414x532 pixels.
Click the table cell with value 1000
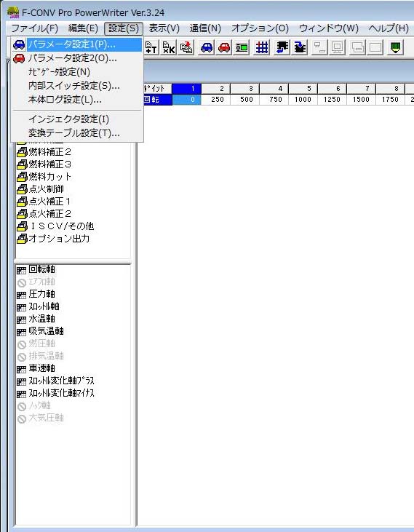click(x=303, y=100)
